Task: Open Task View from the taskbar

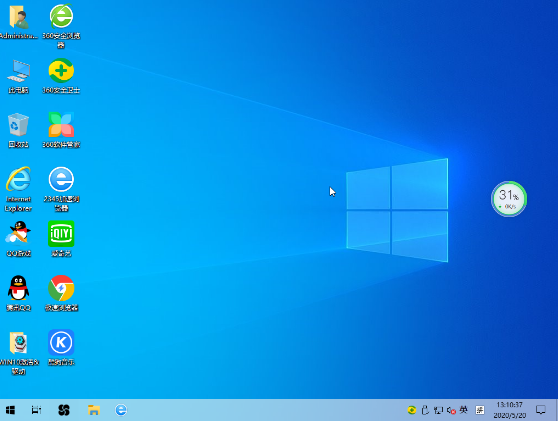Action: 36,410
